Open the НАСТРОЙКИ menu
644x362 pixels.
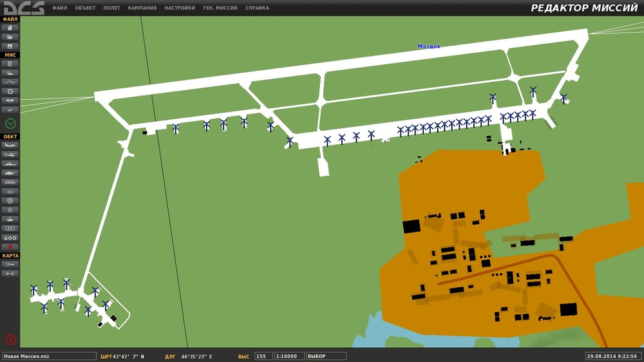tap(180, 8)
